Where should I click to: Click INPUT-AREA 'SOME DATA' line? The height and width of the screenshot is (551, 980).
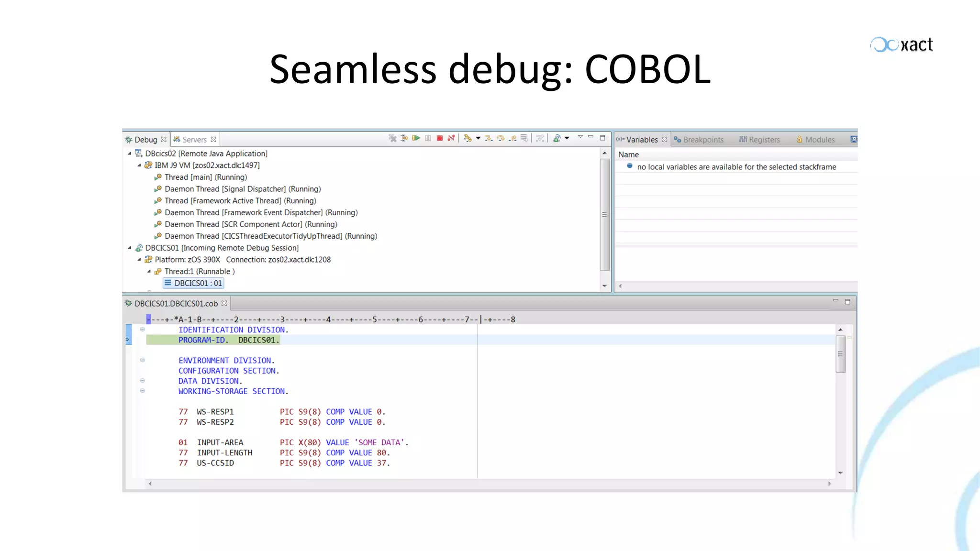(293, 442)
